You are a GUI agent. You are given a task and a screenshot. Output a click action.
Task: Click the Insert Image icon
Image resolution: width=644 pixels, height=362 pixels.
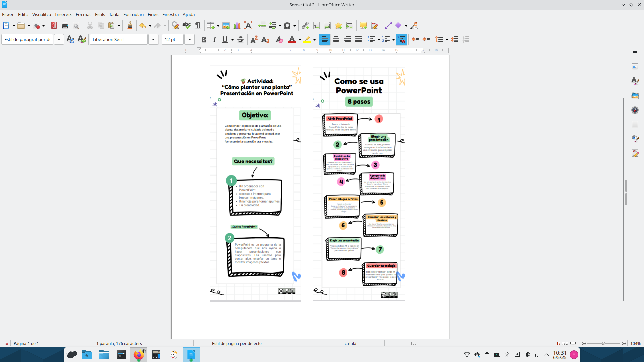(x=226, y=26)
